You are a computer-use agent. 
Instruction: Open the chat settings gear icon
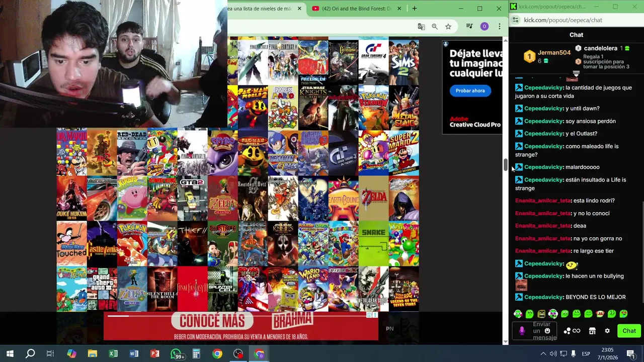click(x=607, y=331)
